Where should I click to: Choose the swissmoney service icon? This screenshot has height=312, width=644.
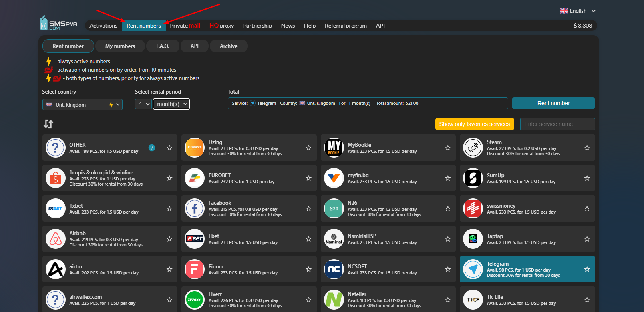473,208
